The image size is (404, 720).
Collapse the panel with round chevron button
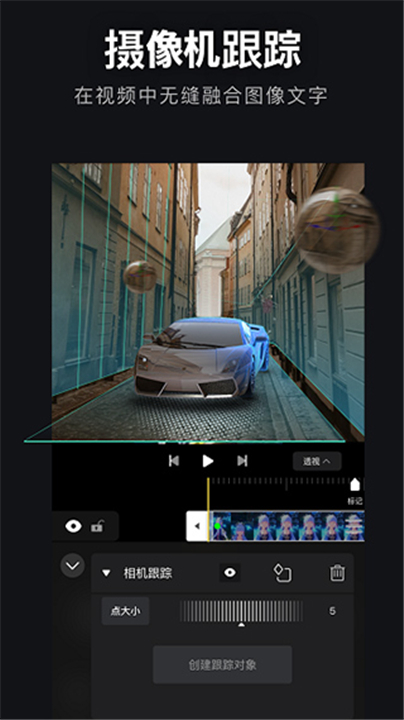pos(73,566)
